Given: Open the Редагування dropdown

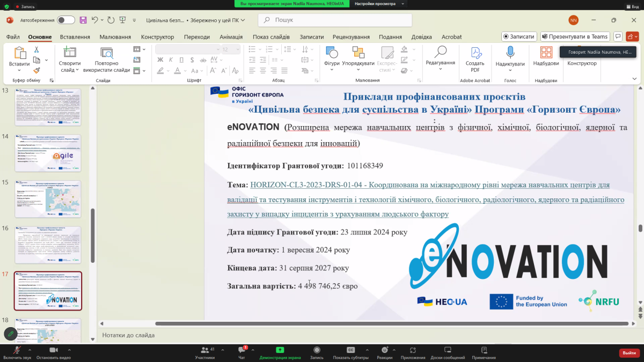Looking at the screenshot, I should point(440,57).
